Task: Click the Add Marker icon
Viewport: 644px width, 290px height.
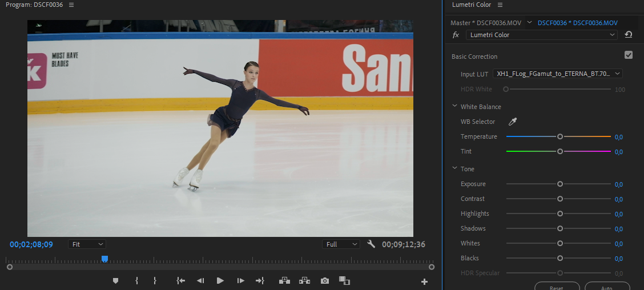Action: click(115, 280)
